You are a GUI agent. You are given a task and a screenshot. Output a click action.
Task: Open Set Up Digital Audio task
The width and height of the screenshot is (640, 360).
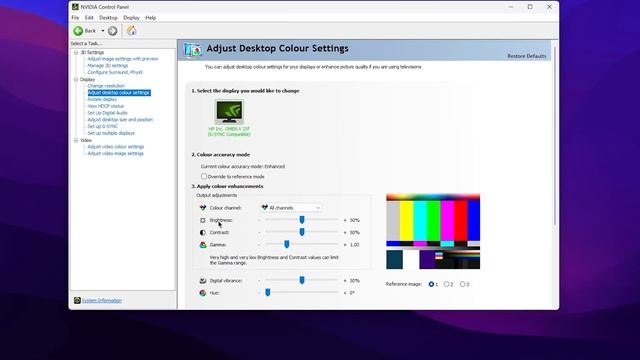click(107, 113)
